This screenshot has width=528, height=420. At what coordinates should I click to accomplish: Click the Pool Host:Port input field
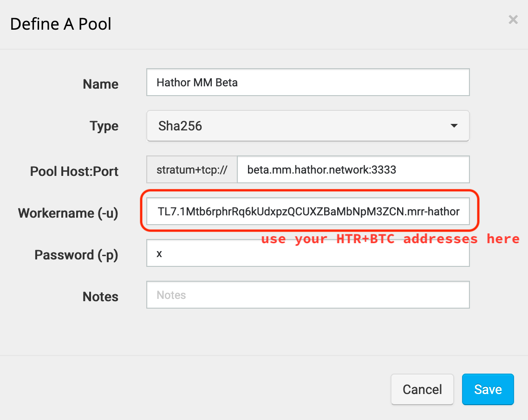(353, 169)
